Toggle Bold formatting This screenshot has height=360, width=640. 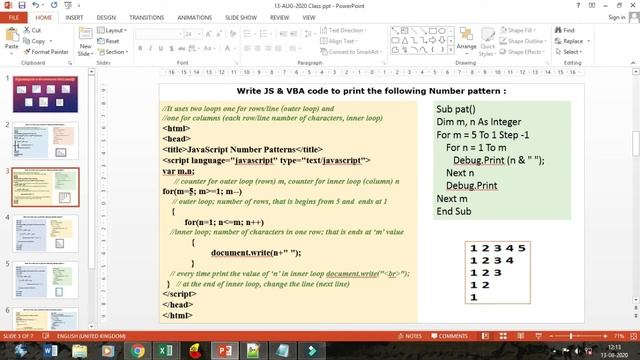tap(140, 49)
